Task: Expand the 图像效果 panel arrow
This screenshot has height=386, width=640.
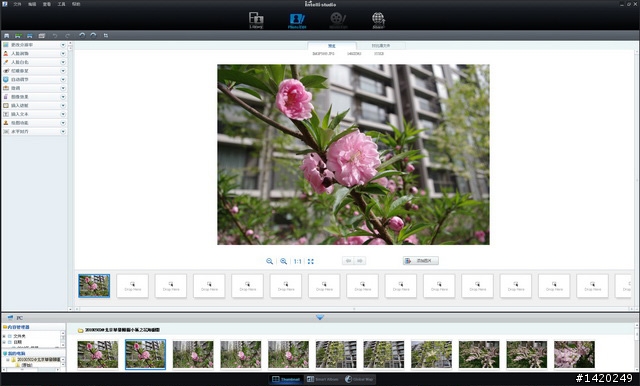Action: tap(63, 97)
